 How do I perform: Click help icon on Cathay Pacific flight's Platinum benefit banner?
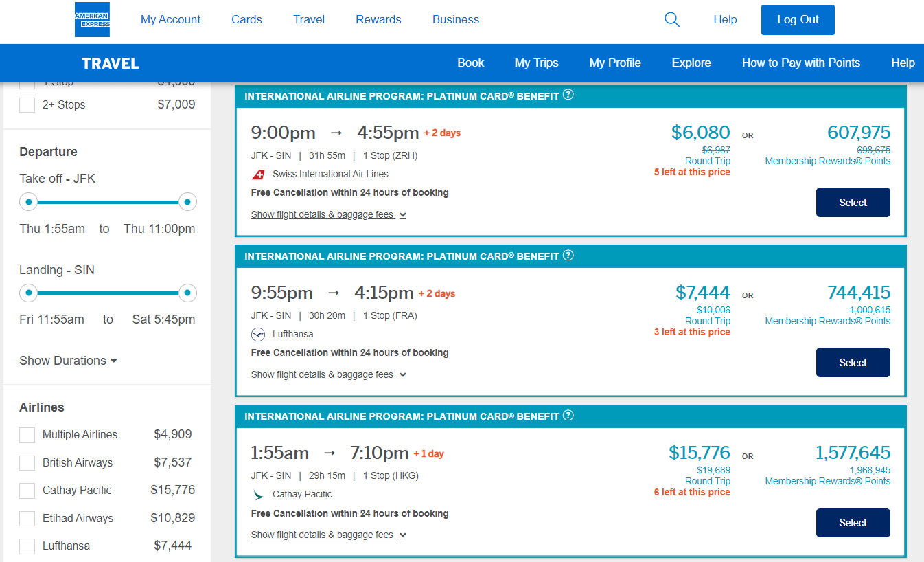568,416
